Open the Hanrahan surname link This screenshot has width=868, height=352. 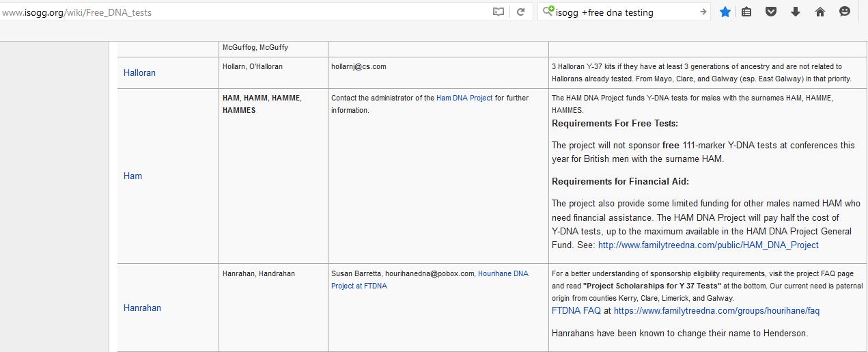(142, 308)
